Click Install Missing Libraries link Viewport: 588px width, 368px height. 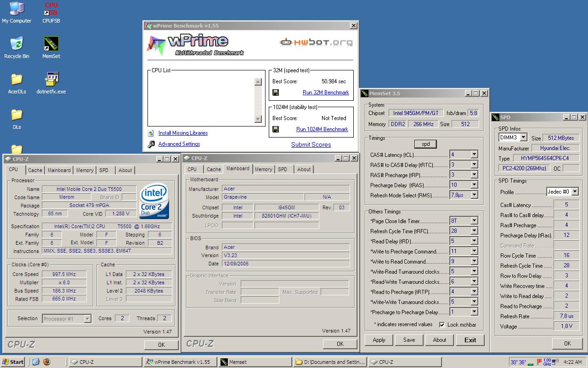point(183,133)
